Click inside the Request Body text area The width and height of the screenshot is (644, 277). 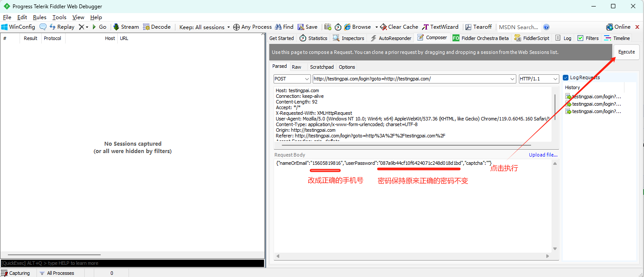click(x=413, y=205)
